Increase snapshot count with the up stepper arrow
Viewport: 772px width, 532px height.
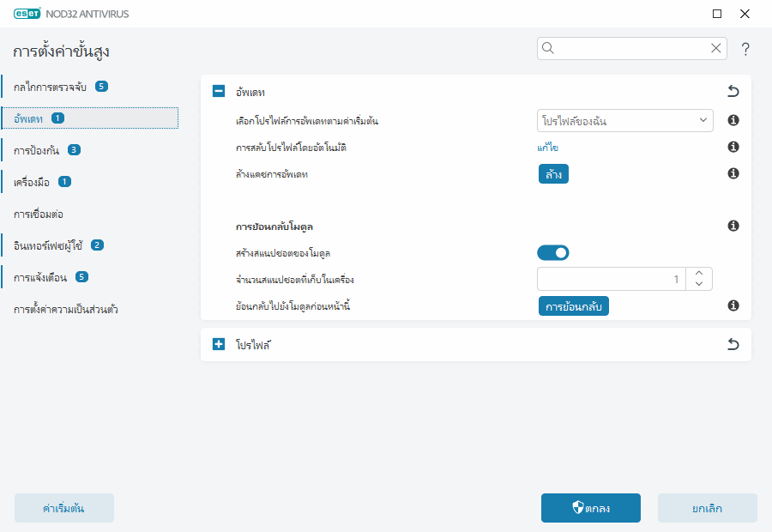pos(698,273)
